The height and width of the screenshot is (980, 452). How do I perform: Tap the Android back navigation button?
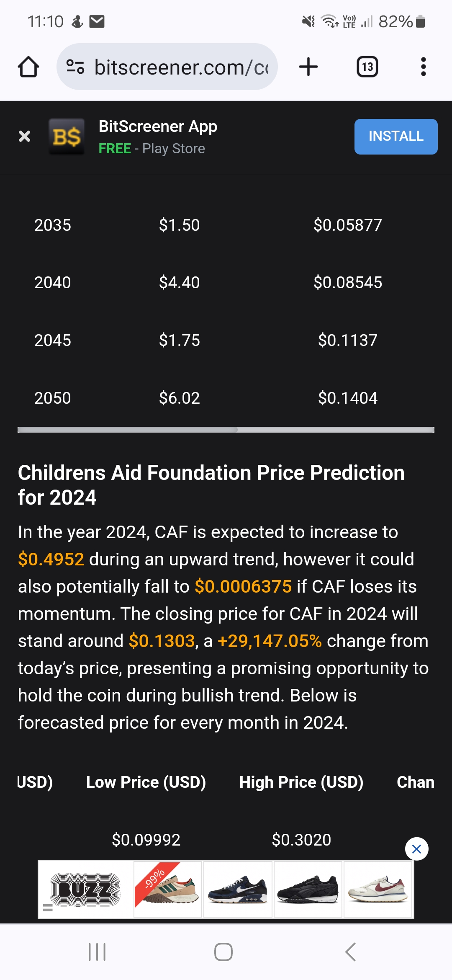tap(351, 952)
